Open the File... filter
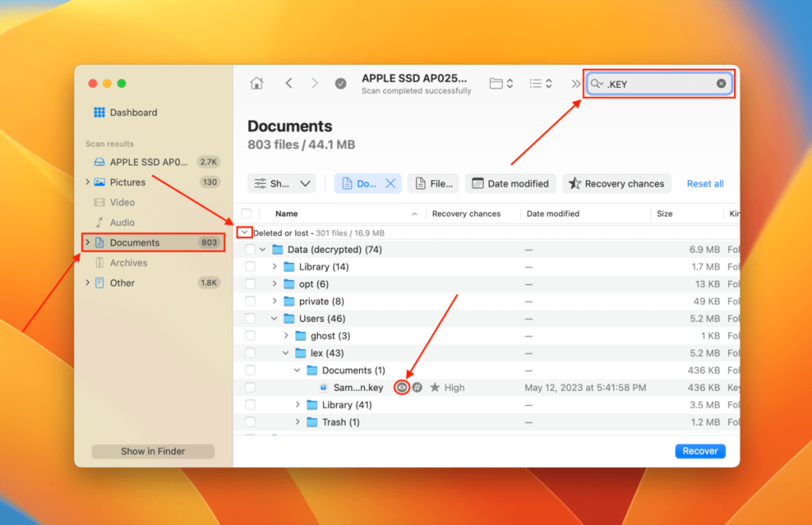Viewport: 812px width, 525px height. (434, 184)
